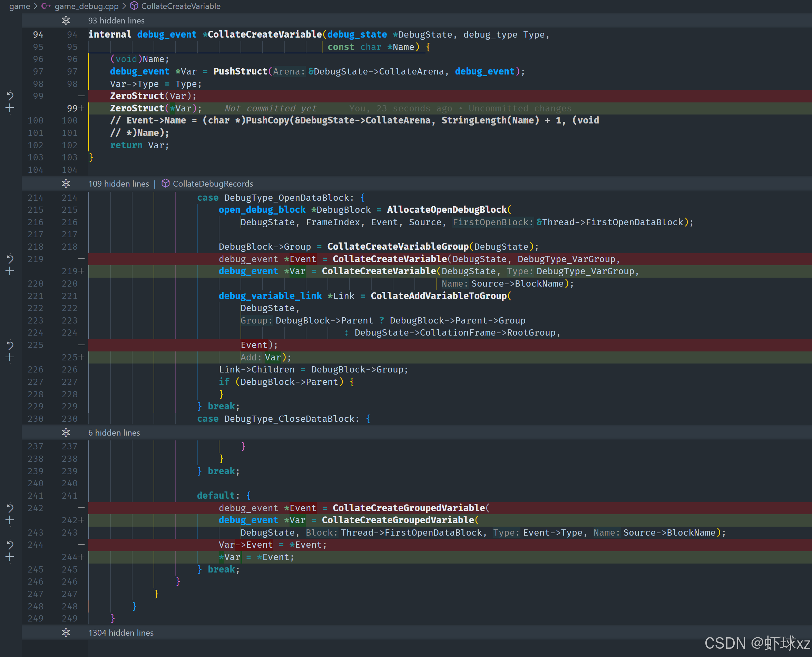This screenshot has width=812, height=657.
Task: Revert the change at line 242
Action: (x=10, y=508)
